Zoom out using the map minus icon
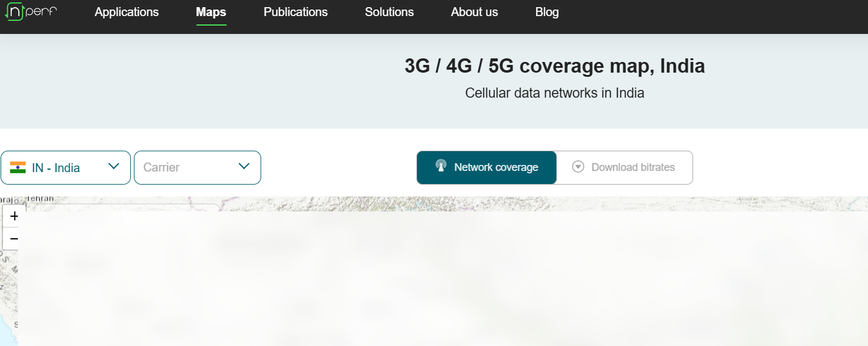 point(14,238)
